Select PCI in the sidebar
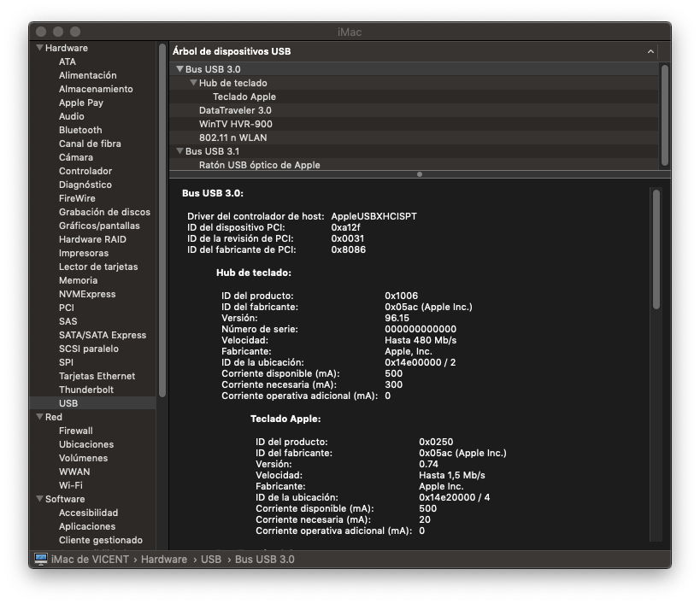The height and width of the screenshot is (604, 700). 67,308
